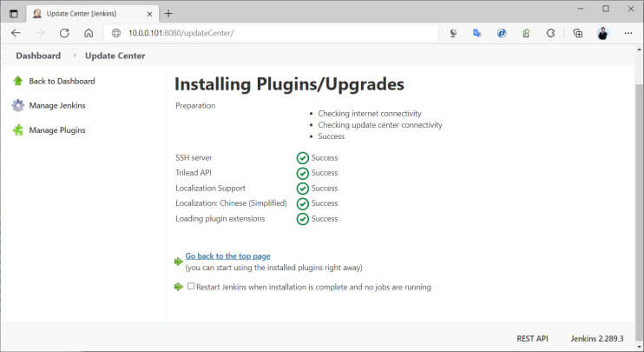Click the first extension icon in toolbar

point(453,33)
